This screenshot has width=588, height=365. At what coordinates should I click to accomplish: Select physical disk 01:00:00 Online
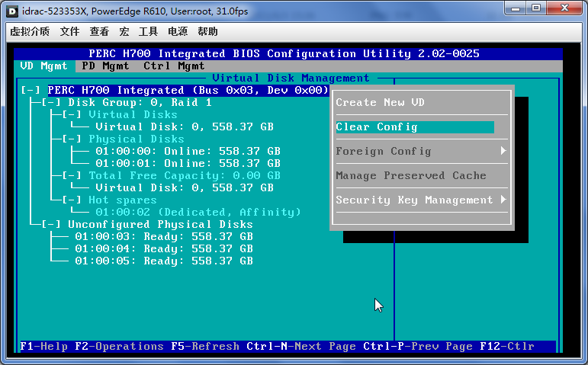point(188,152)
